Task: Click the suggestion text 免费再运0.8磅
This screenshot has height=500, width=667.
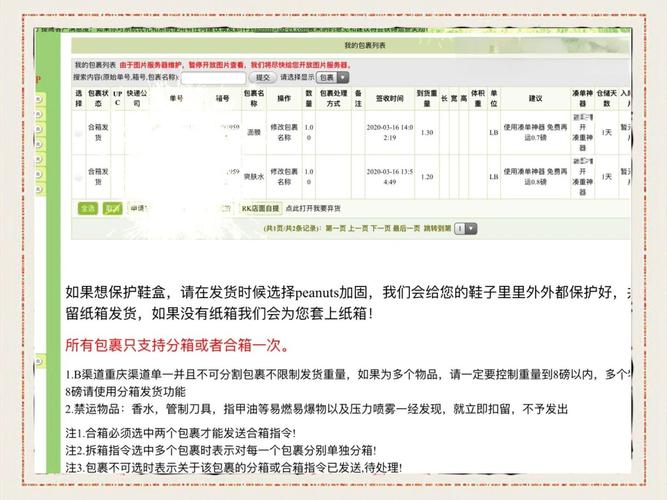Action: pos(536,177)
